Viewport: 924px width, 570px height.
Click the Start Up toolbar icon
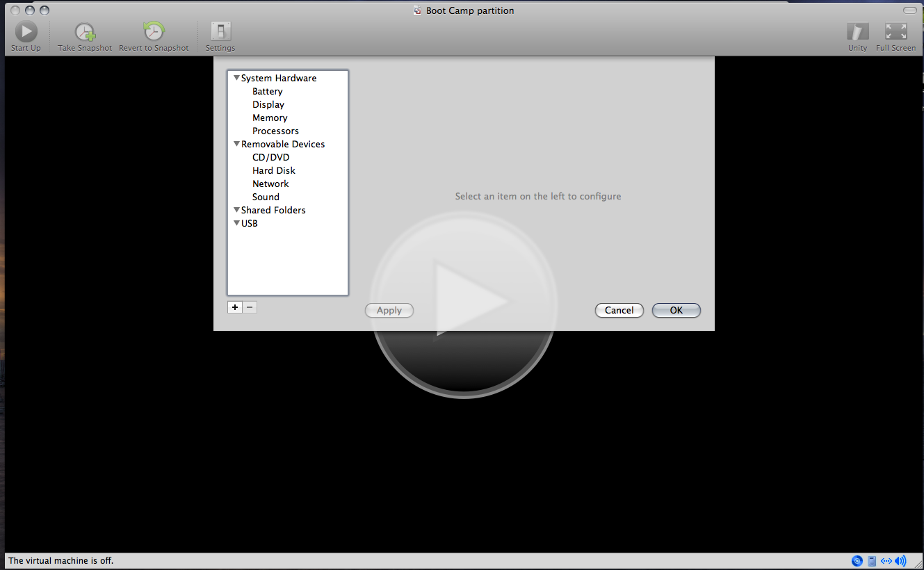tap(26, 32)
